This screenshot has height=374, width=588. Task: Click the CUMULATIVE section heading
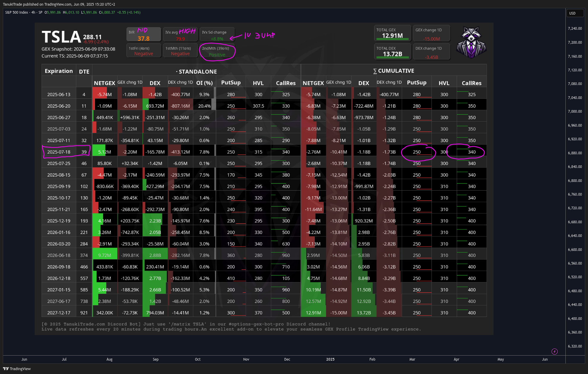tap(393, 71)
